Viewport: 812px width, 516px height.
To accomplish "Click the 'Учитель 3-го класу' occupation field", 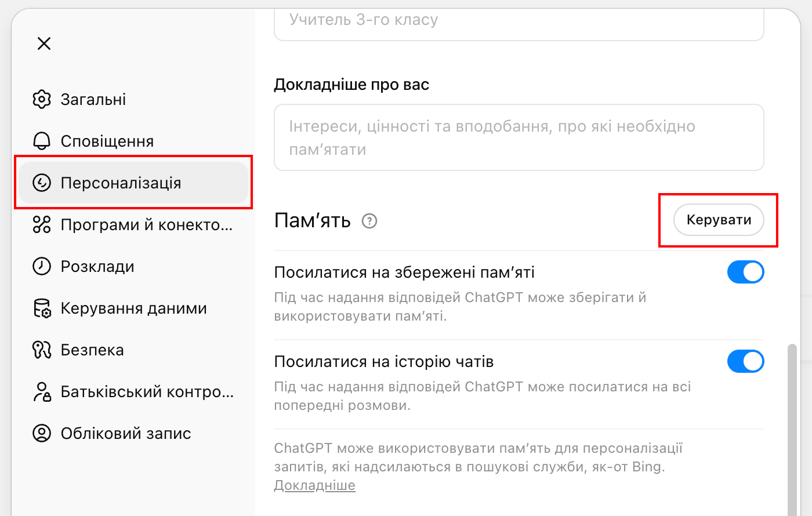I will coord(519,23).
